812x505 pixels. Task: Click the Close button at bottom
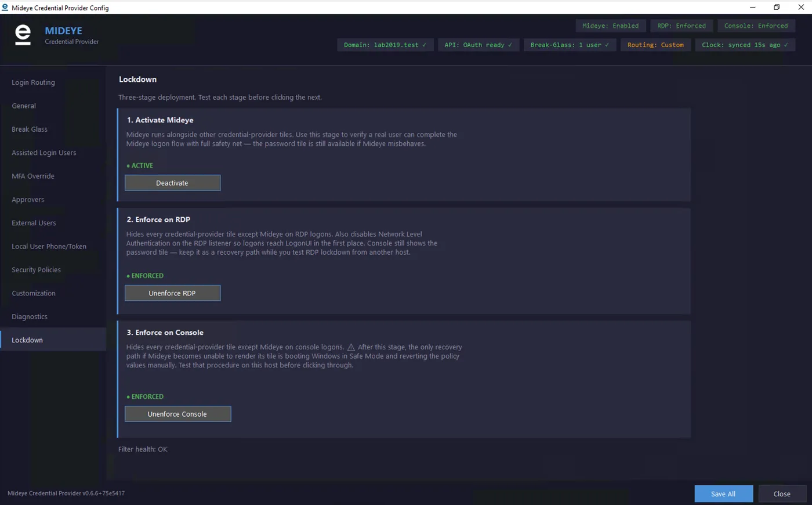click(782, 494)
